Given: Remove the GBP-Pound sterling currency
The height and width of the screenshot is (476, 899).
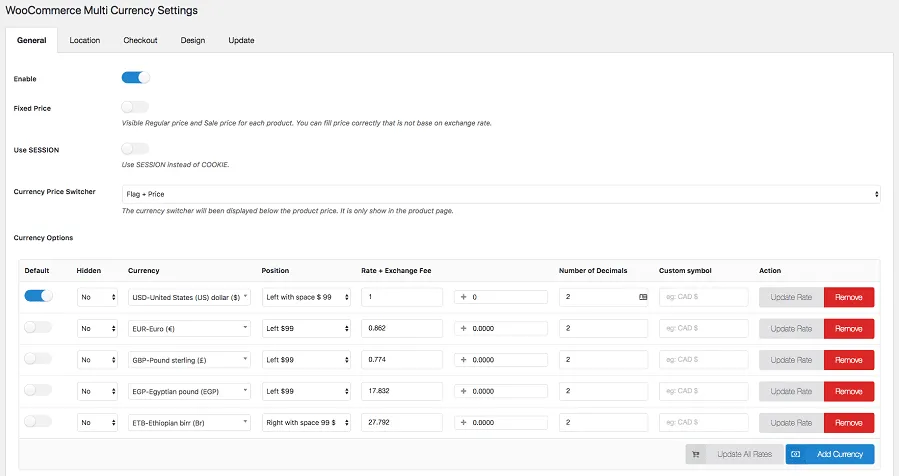Looking at the screenshot, I should click(849, 360).
